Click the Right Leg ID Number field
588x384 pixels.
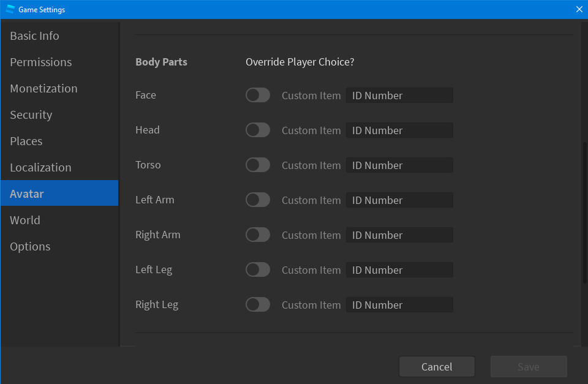point(399,304)
